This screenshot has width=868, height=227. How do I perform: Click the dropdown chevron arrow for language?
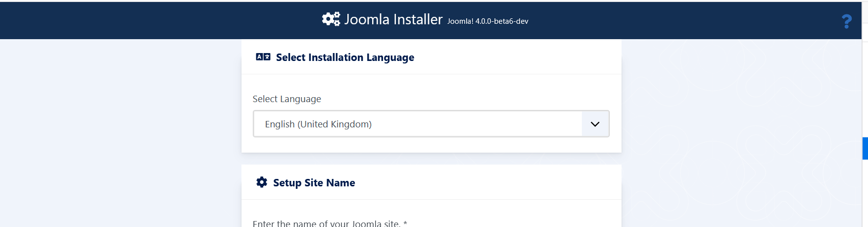595,124
